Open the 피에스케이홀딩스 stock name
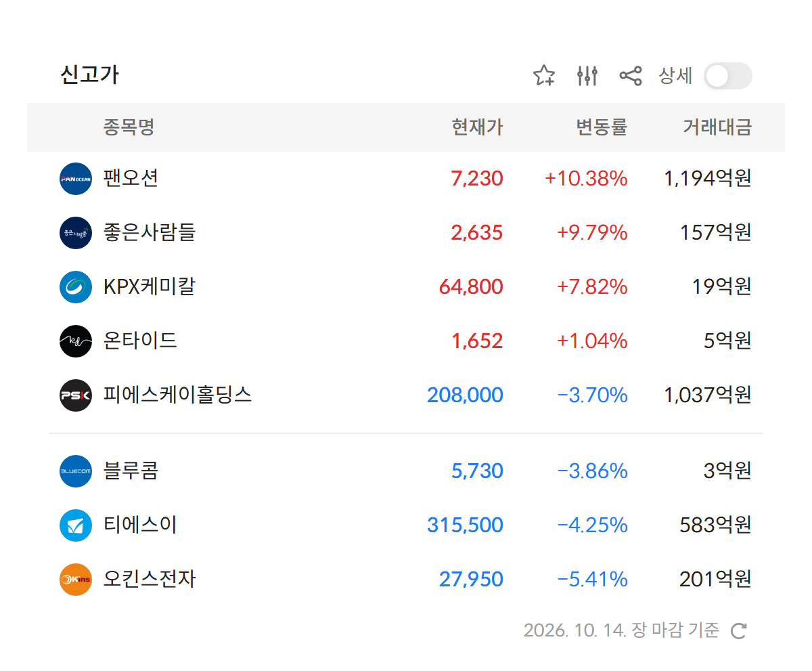 click(177, 395)
